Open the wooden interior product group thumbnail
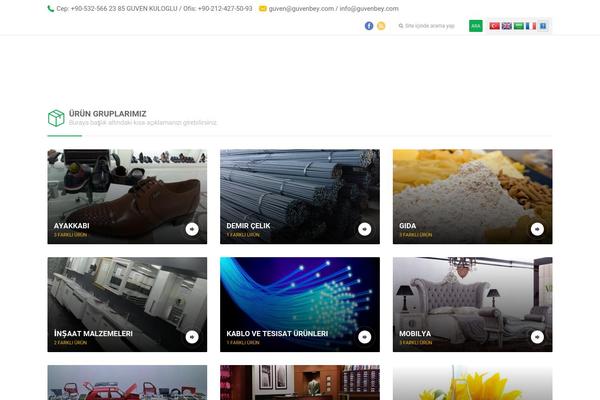This screenshot has width=600, height=400. coord(300,382)
